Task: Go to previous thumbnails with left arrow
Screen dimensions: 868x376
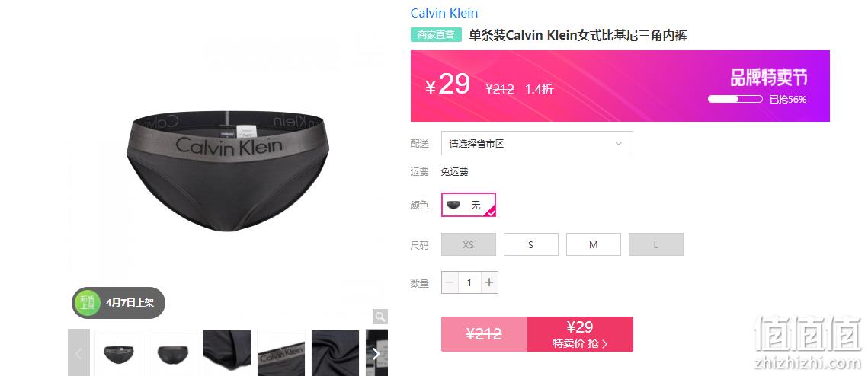Action: [78, 352]
